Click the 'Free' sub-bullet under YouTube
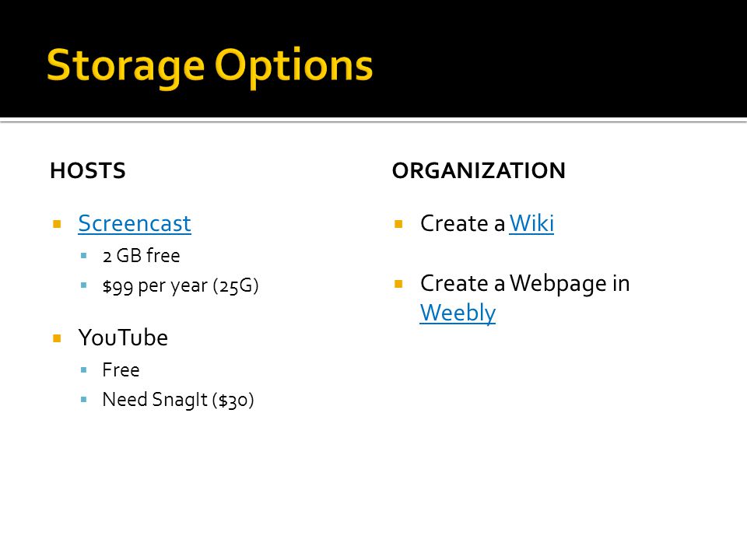This screenshot has width=747, height=560. click(121, 370)
